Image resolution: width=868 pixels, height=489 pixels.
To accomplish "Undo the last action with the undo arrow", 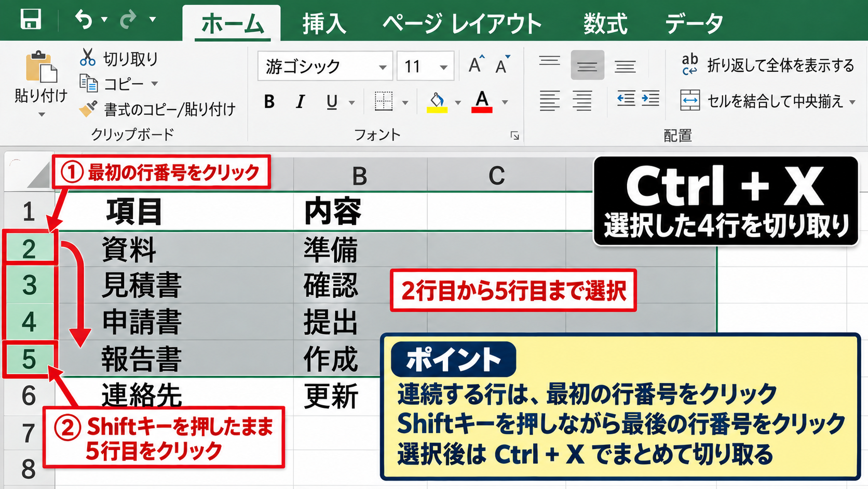I will 84,19.
